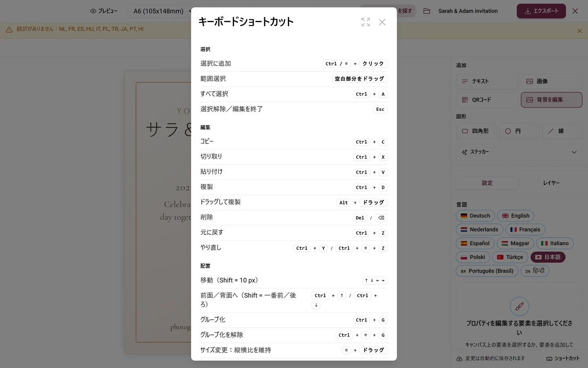This screenshot has width=588, height=368.
Task: Click the グループ化を解除 shortcut row label
Action: pos(222,335)
